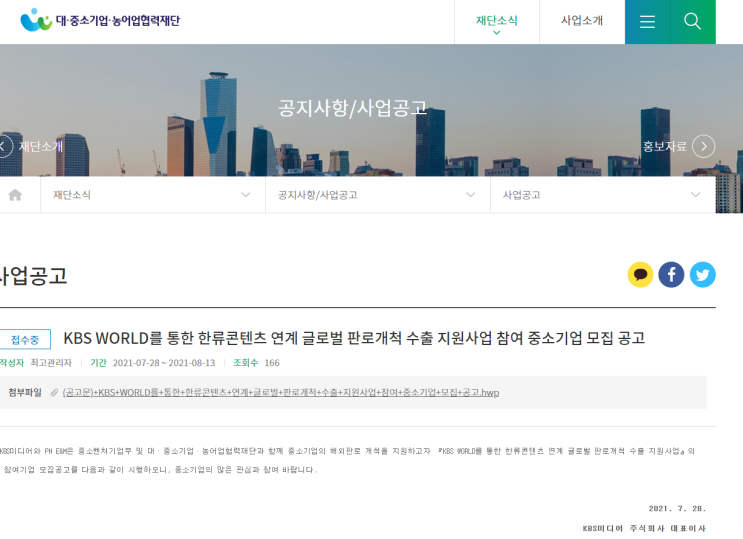
Task: Share on Twitter icon
Action: click(703, 274)
